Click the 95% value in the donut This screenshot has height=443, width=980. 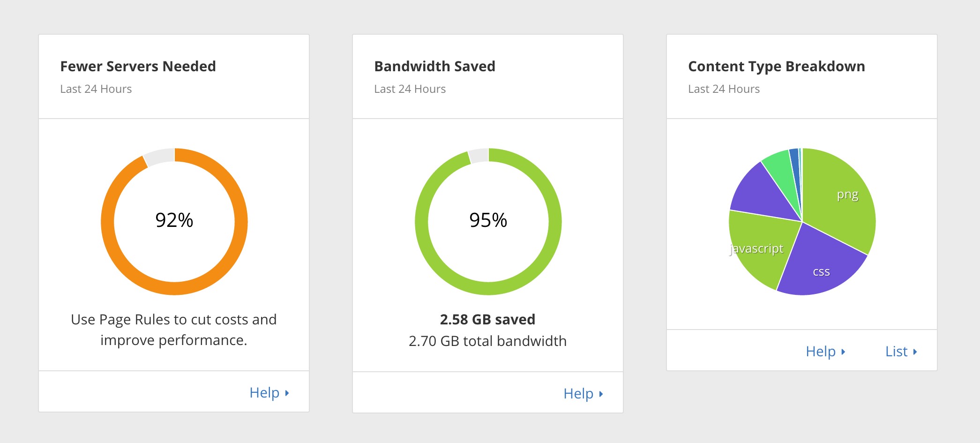pyautogui.click(x=488, y=220)
